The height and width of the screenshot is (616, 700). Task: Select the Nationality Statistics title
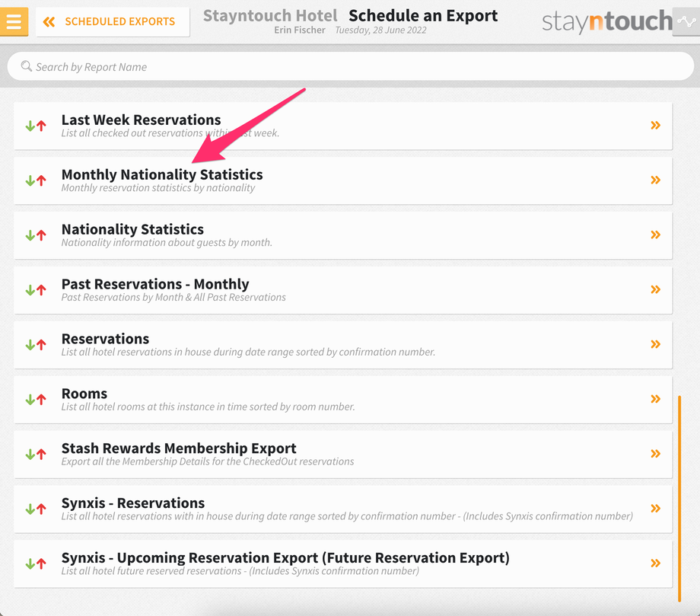(132, 229)
